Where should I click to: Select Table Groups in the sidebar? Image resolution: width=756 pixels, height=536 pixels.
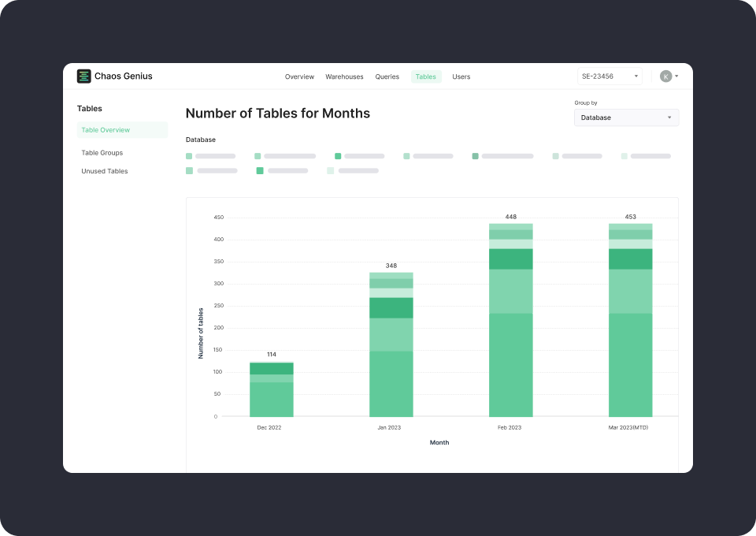pos(101,152)
